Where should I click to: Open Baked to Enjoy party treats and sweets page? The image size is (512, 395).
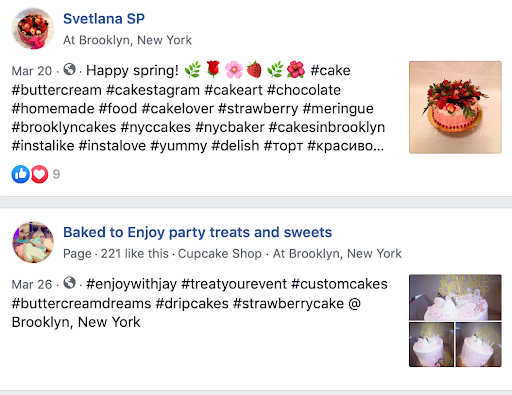[198, 232]
